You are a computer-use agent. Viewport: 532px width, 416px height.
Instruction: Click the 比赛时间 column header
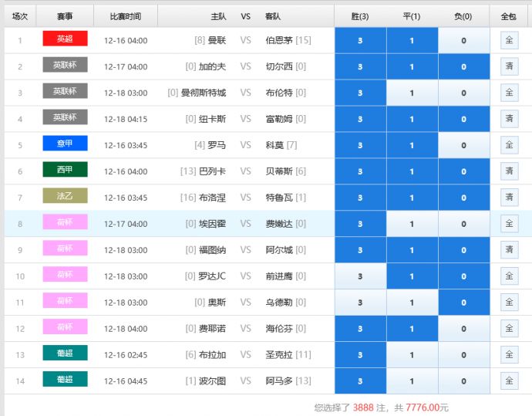(125, 15)
